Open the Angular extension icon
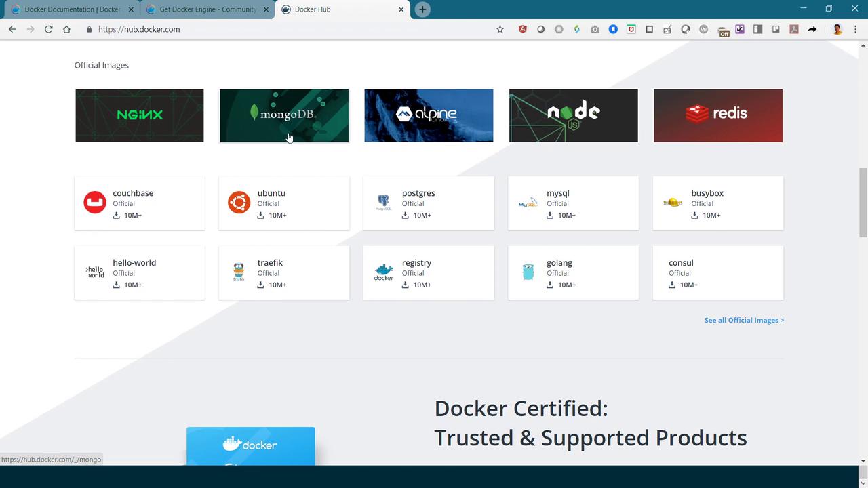 tap(523, 29)
